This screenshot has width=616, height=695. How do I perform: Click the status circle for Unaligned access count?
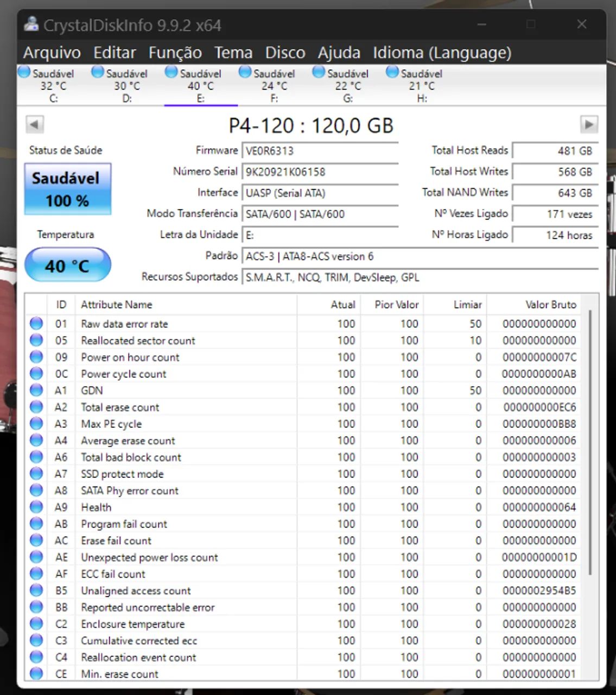[36, 590]
